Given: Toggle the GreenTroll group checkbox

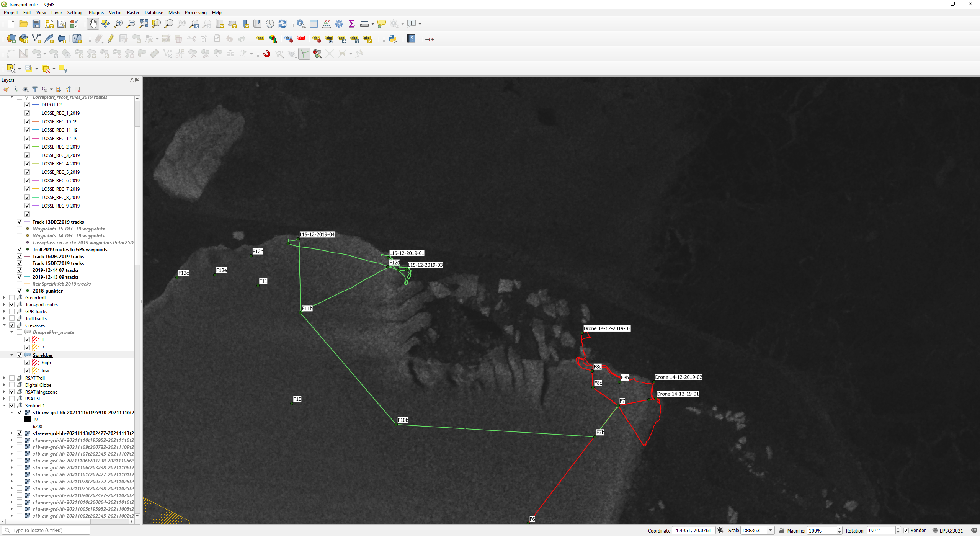Looking at the screenshot, I should pos(12,297).
